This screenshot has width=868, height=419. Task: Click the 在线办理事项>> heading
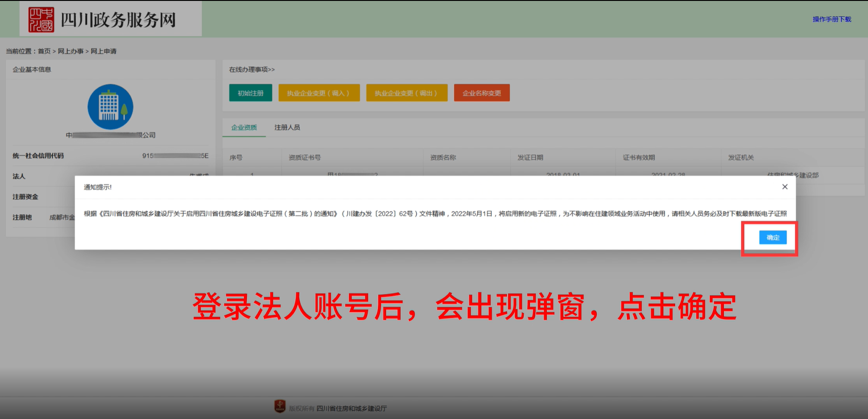(x=252, y=69)
